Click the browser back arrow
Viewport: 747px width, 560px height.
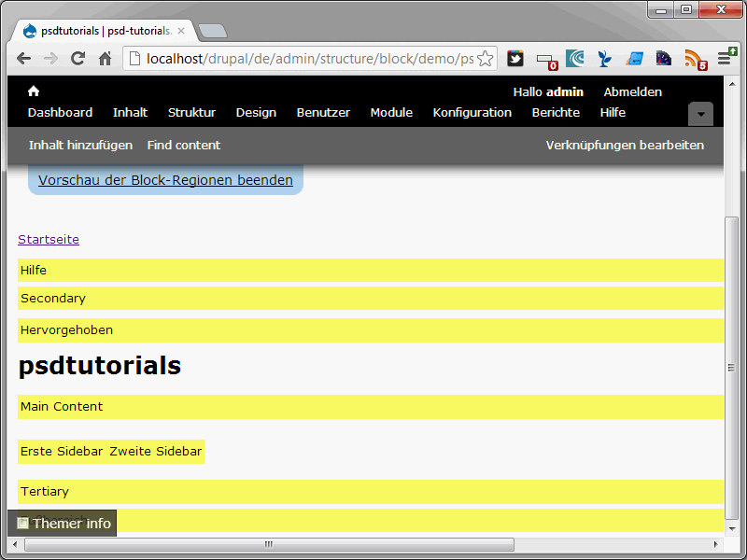coord(23,59)
